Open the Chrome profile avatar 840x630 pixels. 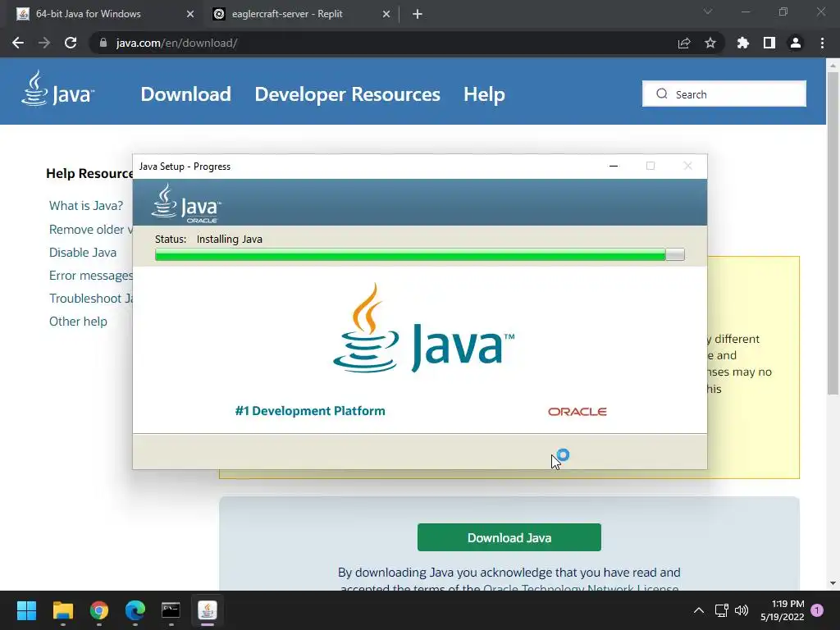796,43
